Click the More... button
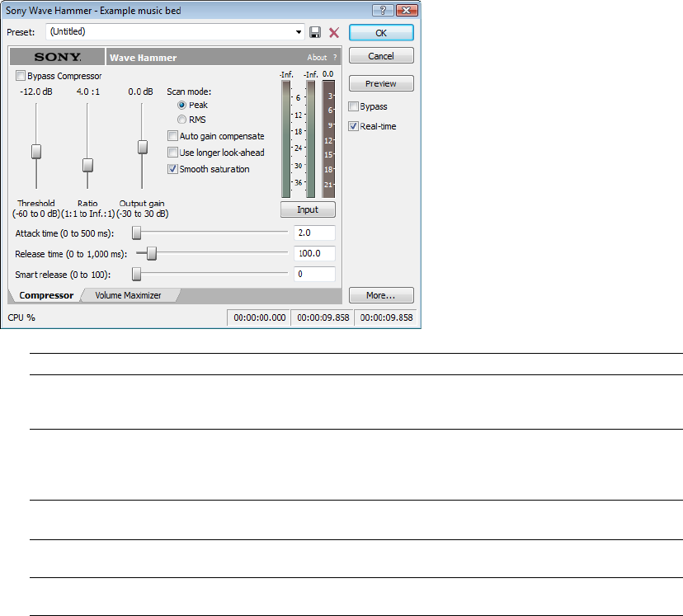The image size is (683, 616). (x=381, y=295)
